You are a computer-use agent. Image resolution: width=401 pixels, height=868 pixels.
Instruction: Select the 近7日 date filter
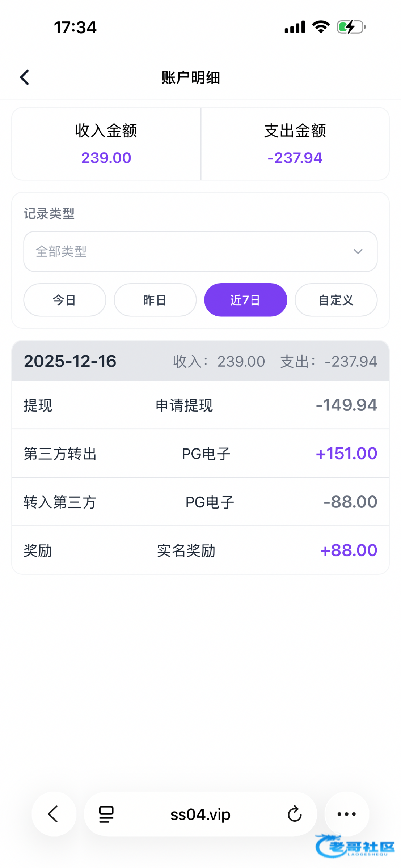click(x=245, y=300)
